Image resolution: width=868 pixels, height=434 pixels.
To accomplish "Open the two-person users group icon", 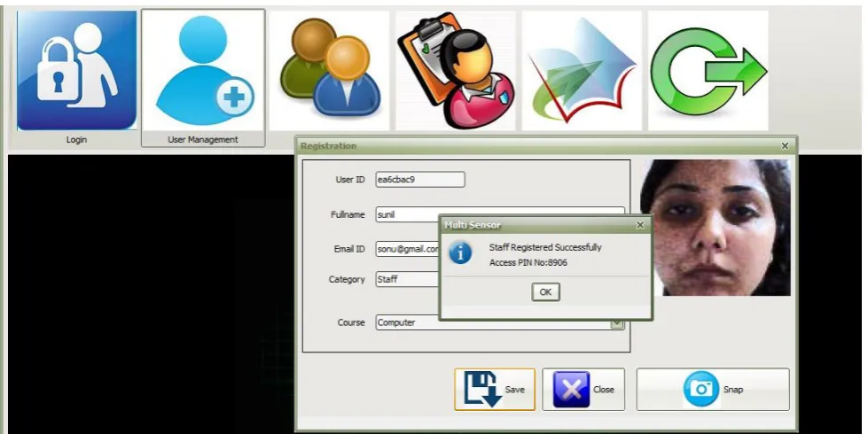I will pyautogui.click(x=329, y=71).
